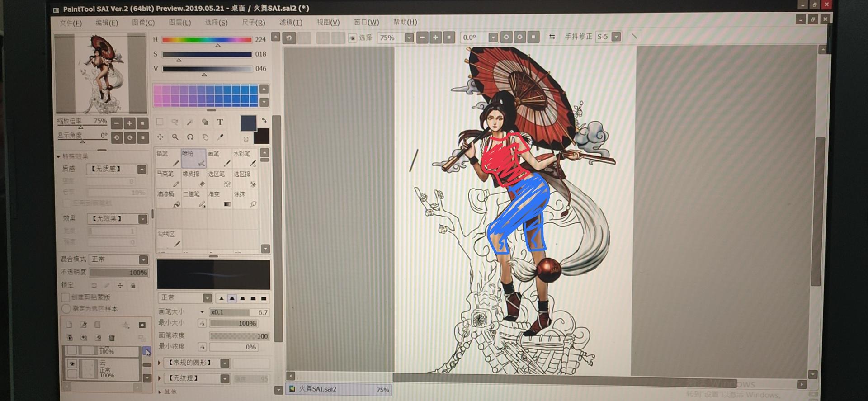This screenshot has height=401, width=868.
Task: Open the 文件(F) menu
Action: 71,23
